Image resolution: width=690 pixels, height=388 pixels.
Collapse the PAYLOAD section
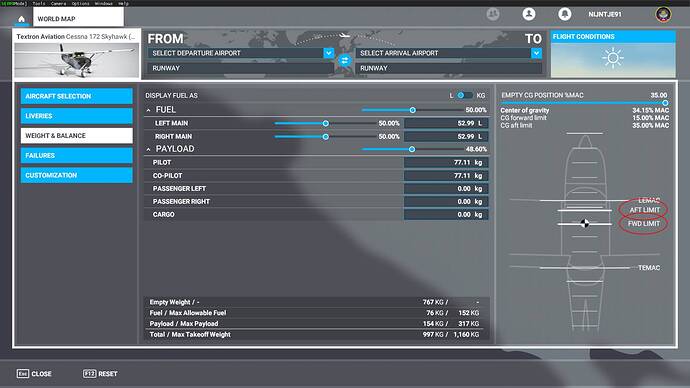click(148, 150)
